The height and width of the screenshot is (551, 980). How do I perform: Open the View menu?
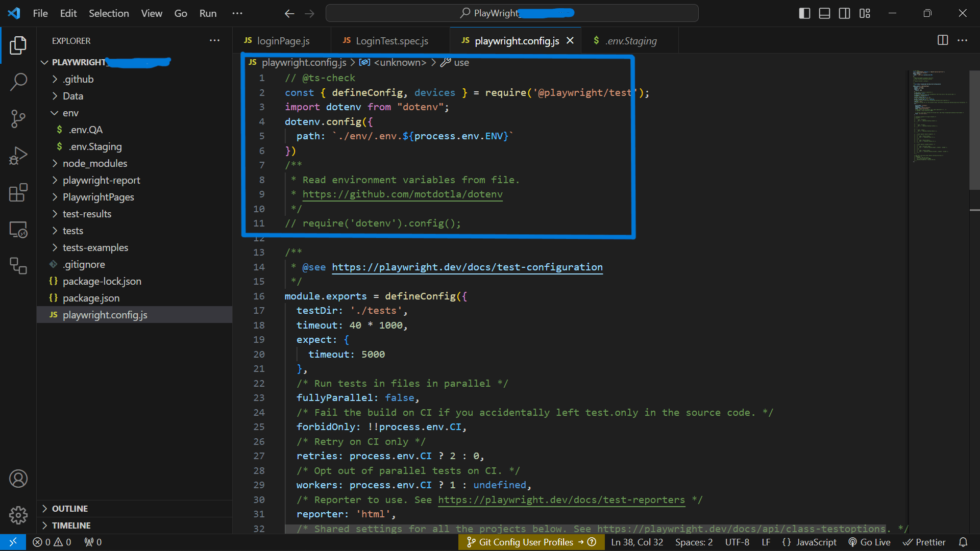coord(152,13)
